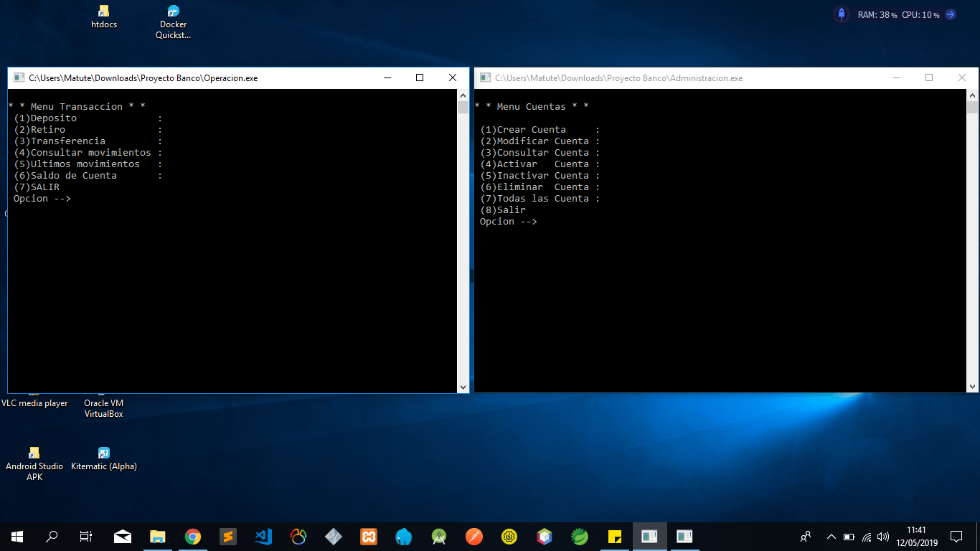The image size is (980, 551).
Task: Open Visual Studio Code from taskbar
Action: pos(263,537)
